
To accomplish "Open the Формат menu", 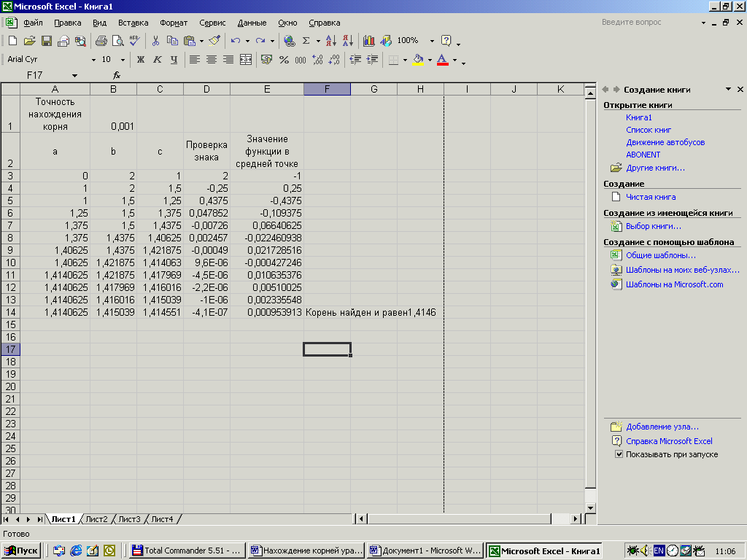I will point(174,23).
